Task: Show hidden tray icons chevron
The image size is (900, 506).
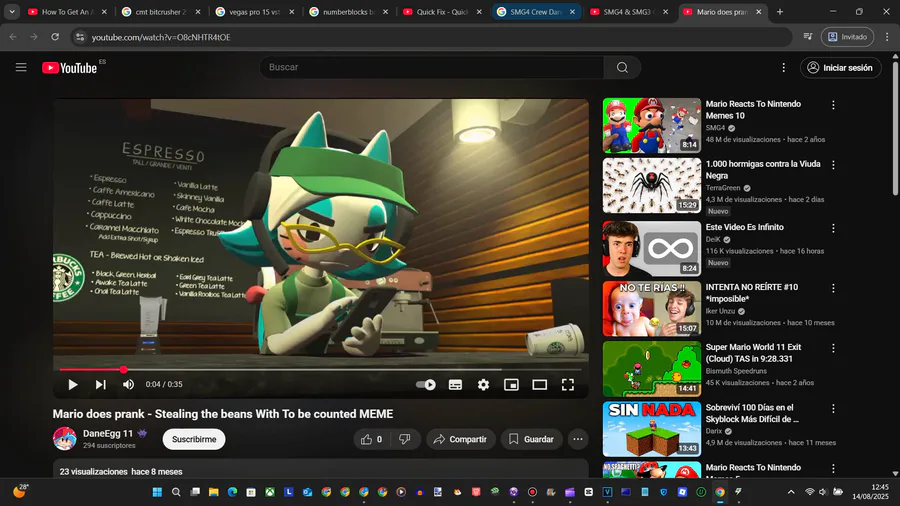Action: pyautogui.click(x=791, y=492)
